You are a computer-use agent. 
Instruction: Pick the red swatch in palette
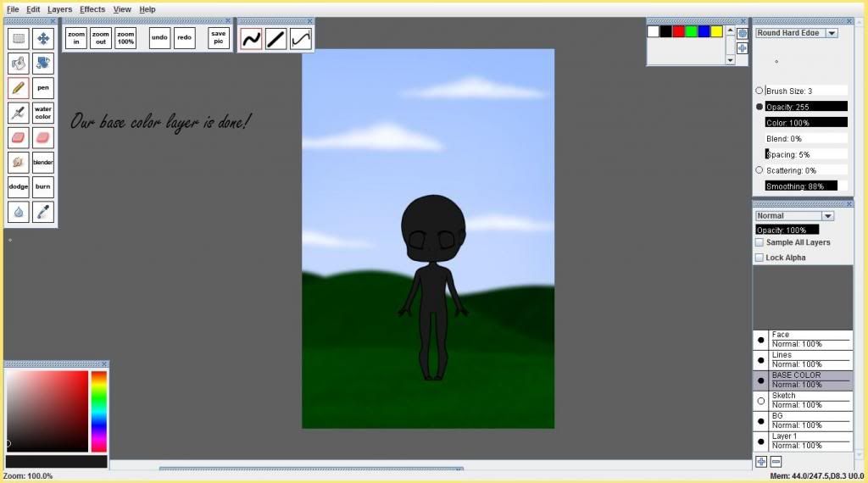[678, 31]
